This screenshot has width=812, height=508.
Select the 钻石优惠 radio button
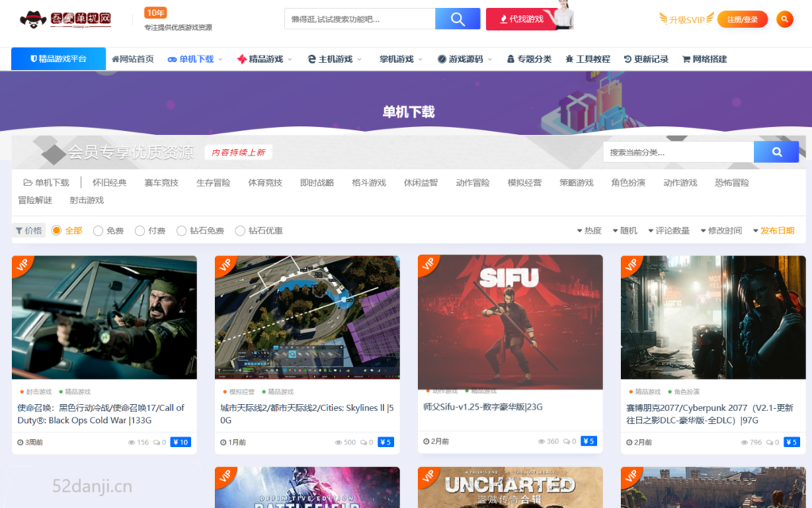[239, 231]
